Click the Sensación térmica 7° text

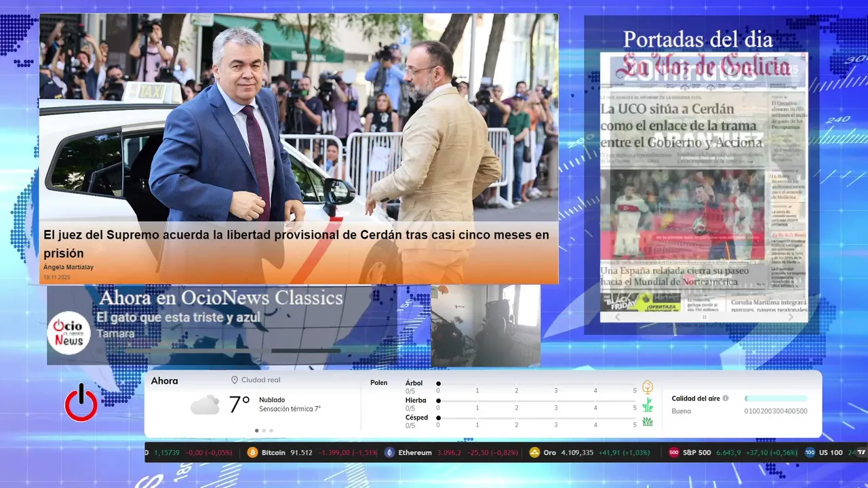coord(290,409)
